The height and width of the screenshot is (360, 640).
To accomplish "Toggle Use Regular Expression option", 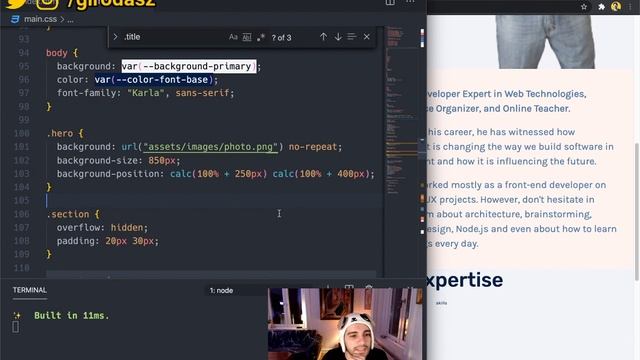I will [x=261, y=37].
